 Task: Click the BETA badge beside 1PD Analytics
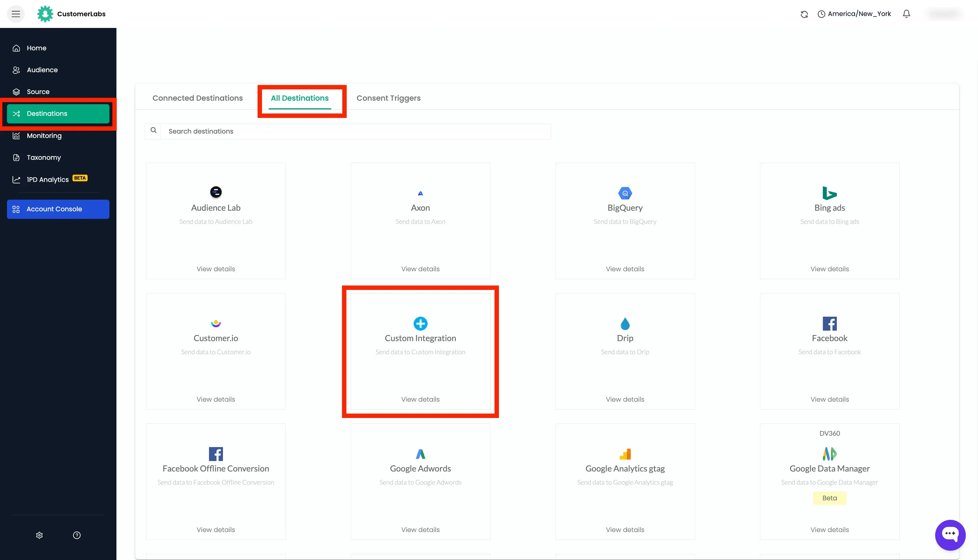(x=80, y=178)
